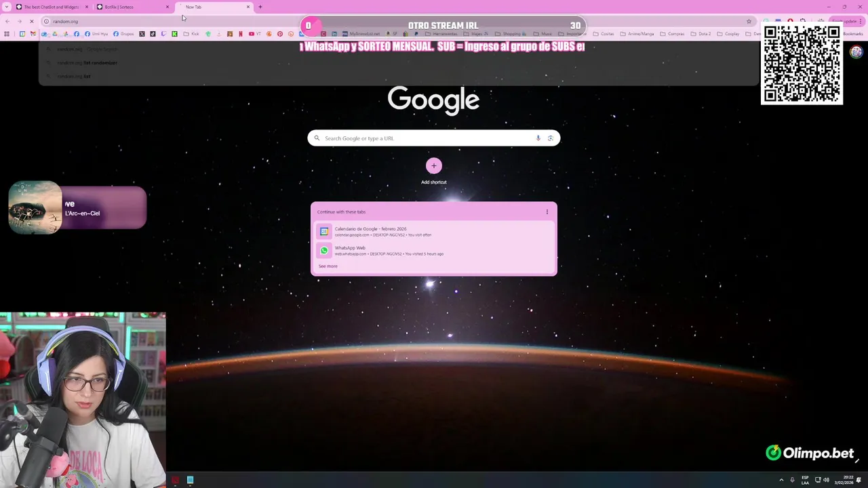Image resolution: width=868 pixels, height=488 pixels.
Task: Expand the Anime/Manga bookmarks folder
Action: [637, 34]
